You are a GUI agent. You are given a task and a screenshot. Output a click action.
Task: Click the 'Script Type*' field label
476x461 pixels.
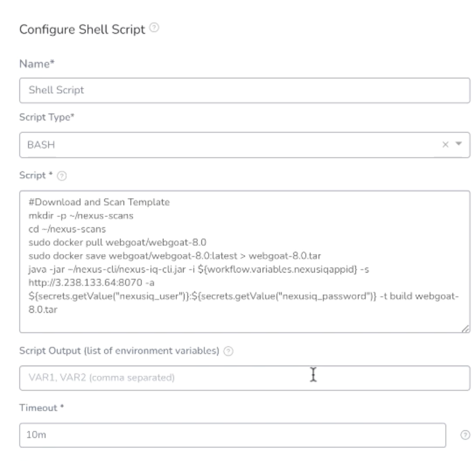coord(47,117)
